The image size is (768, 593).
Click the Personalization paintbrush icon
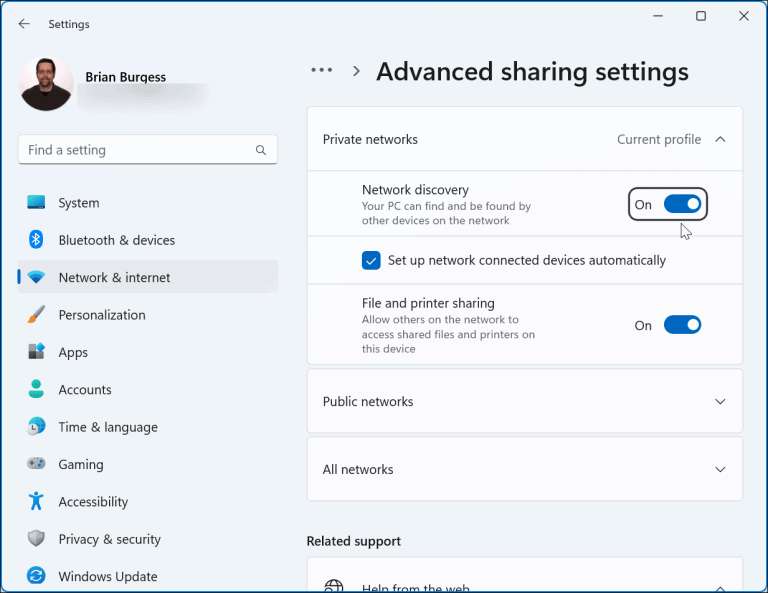coord(36,314)
